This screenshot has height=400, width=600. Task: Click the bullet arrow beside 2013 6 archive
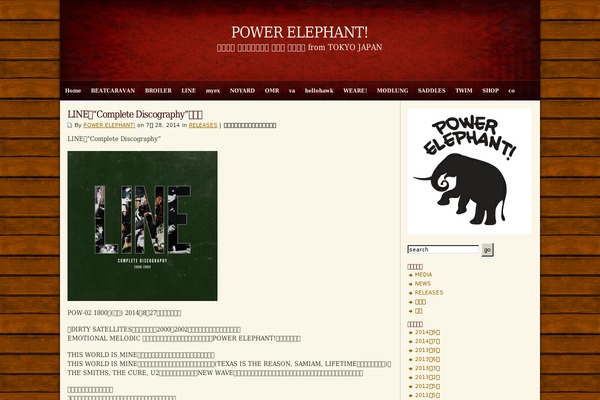click(x=411, y=359)
